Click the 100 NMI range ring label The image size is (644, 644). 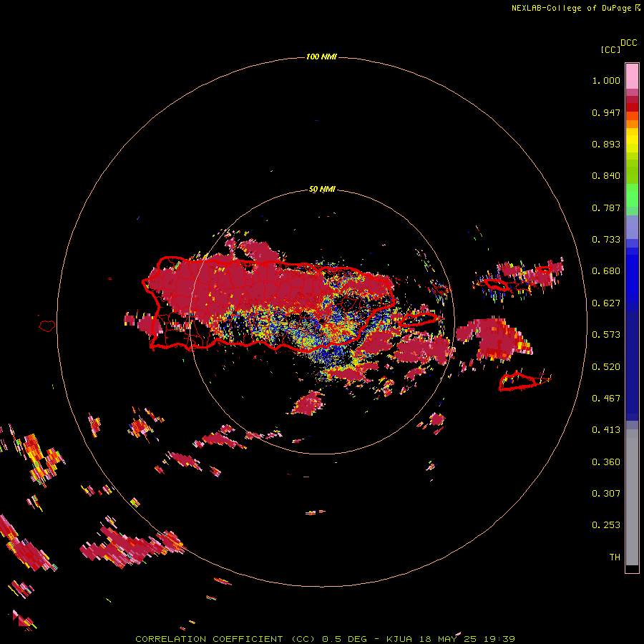click(321, 57)
